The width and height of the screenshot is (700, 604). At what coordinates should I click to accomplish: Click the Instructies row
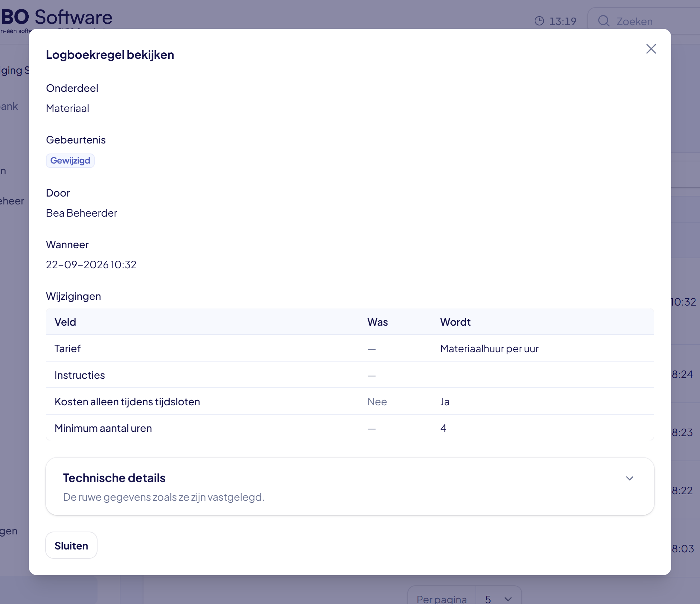click(350, 375)
